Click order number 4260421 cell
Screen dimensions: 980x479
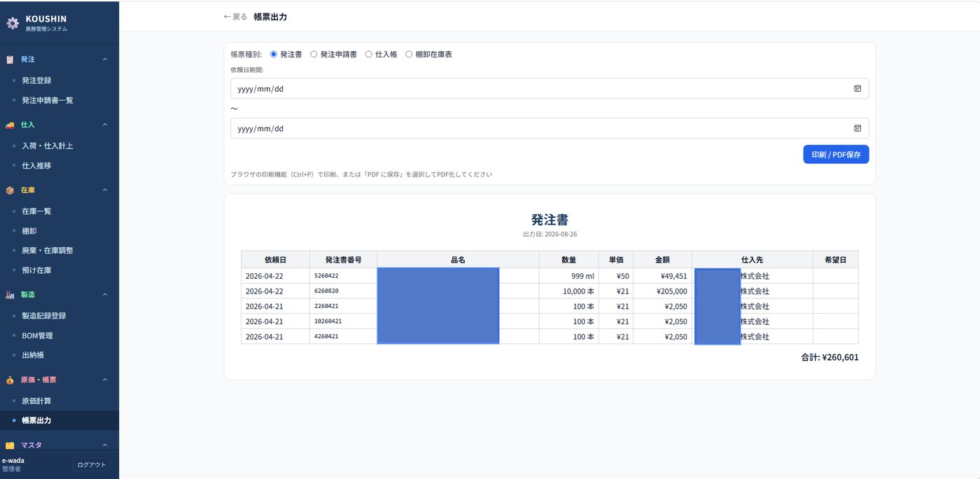[343, 336]
